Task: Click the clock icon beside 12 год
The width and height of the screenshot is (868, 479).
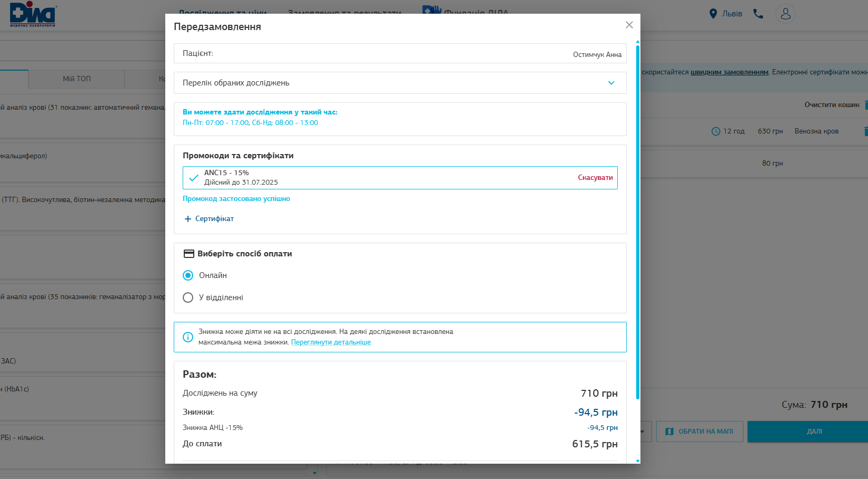Action: tap(716, 131)
